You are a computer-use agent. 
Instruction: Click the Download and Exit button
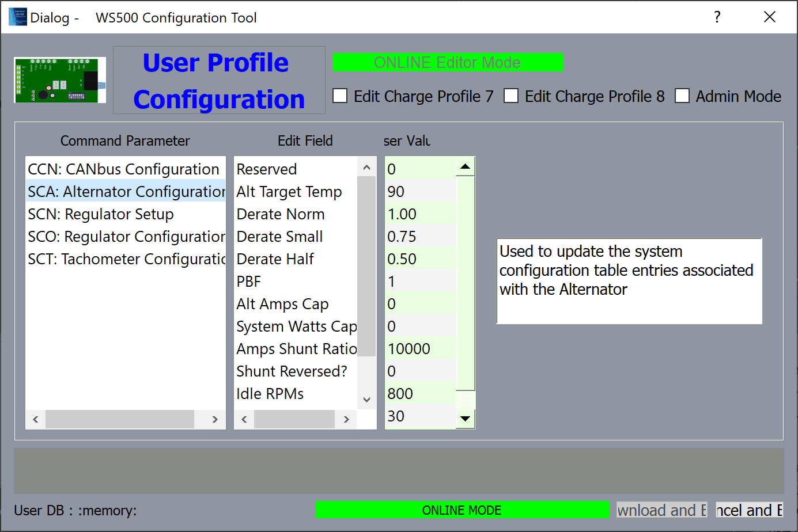tap(662, 510)
